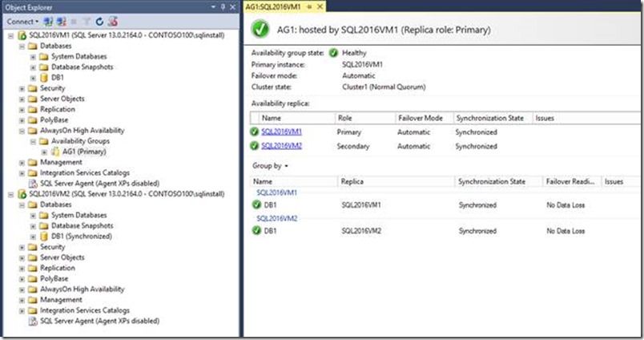
Task: Select the DB1 database icon under SQL2016VM1
Action: (x=43, y=77)
